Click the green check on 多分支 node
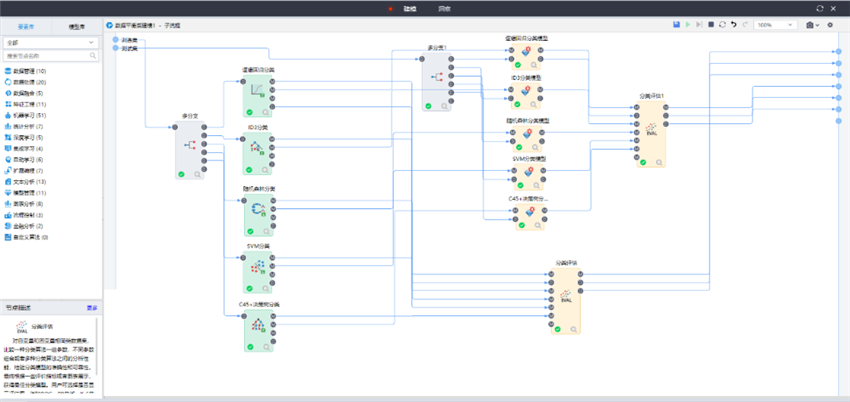This screenshot has width=850, height=402. coord(181,174)
